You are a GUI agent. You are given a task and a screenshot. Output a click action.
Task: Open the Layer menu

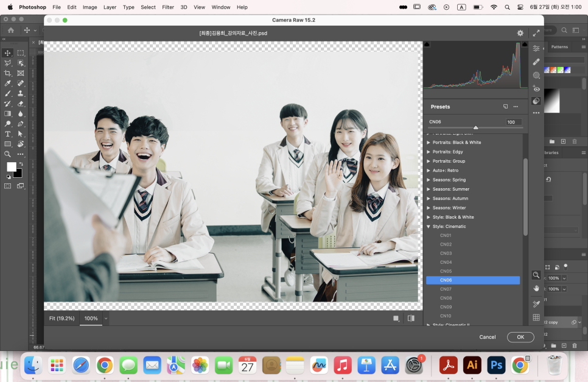tap(110, 7)
